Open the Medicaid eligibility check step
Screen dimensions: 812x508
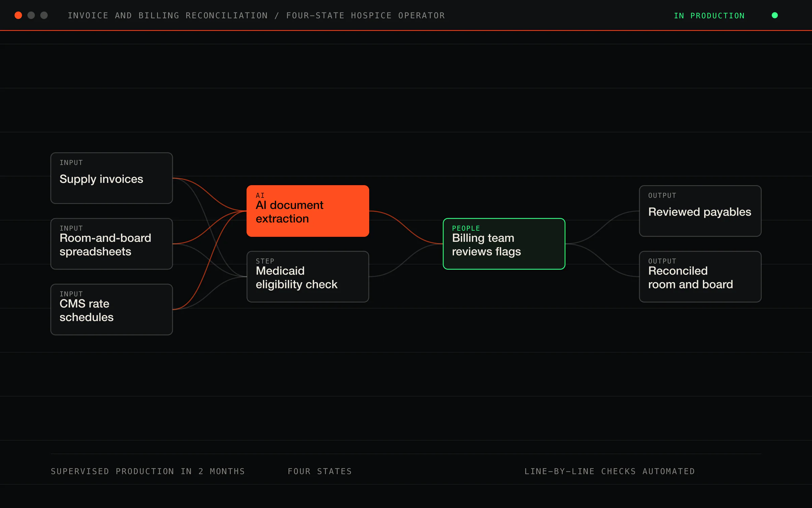pyautogui.click(x=308, y=277)
